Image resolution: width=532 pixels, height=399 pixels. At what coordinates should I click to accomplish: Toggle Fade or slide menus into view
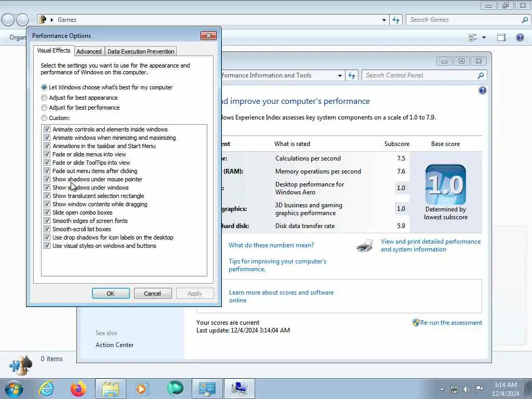[47, 154]
